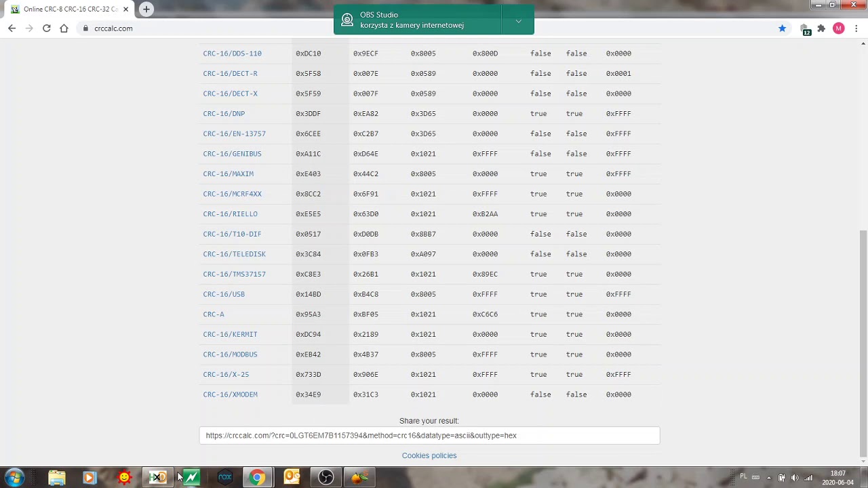Image resolution: width=868 pixels, height=488 pixels.
Task: Select result value 0x34E9 for XMODEM
Action: pyautogui.click(x=309, y=394)
